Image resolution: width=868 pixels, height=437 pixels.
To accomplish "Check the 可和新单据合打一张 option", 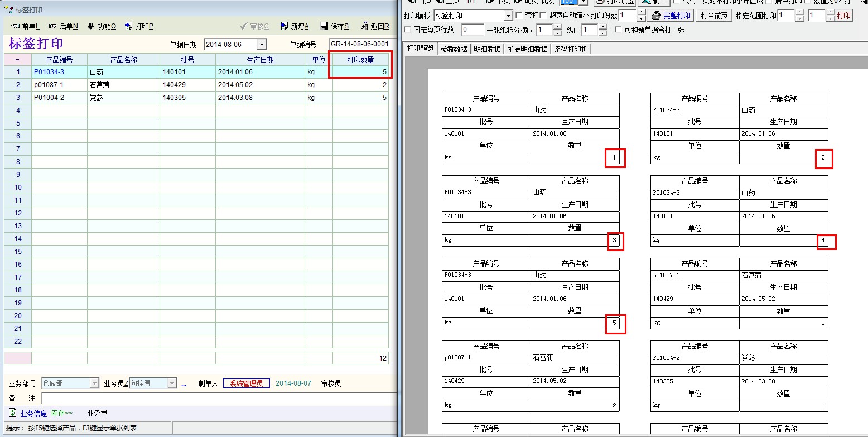I will coord(618,30).
